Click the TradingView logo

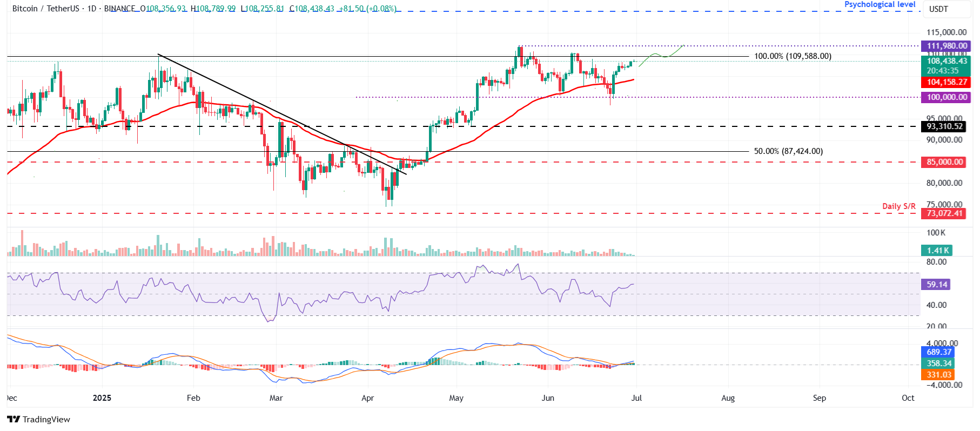pyautogui.click(x=38, y=419)
